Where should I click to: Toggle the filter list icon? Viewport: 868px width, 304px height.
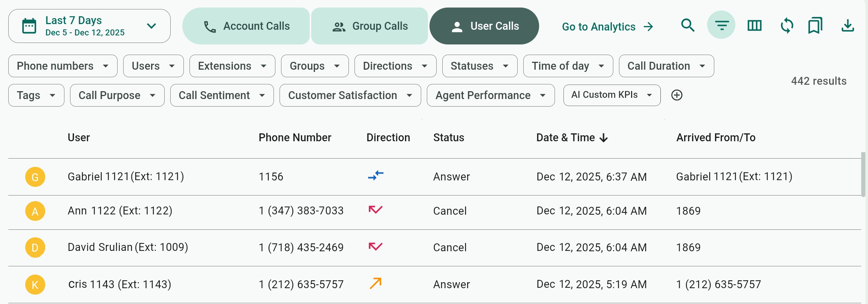point(721,25)
